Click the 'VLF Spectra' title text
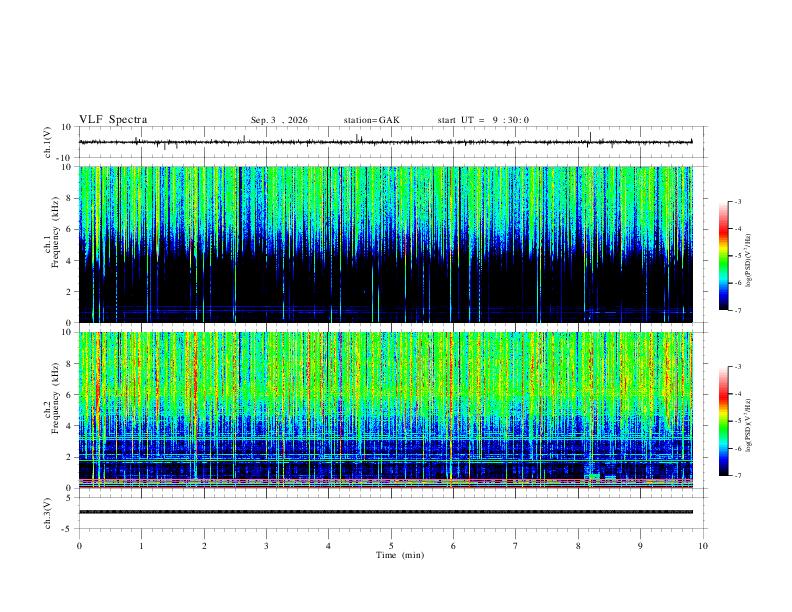This screenshot has height=612, width=792. 113,120
